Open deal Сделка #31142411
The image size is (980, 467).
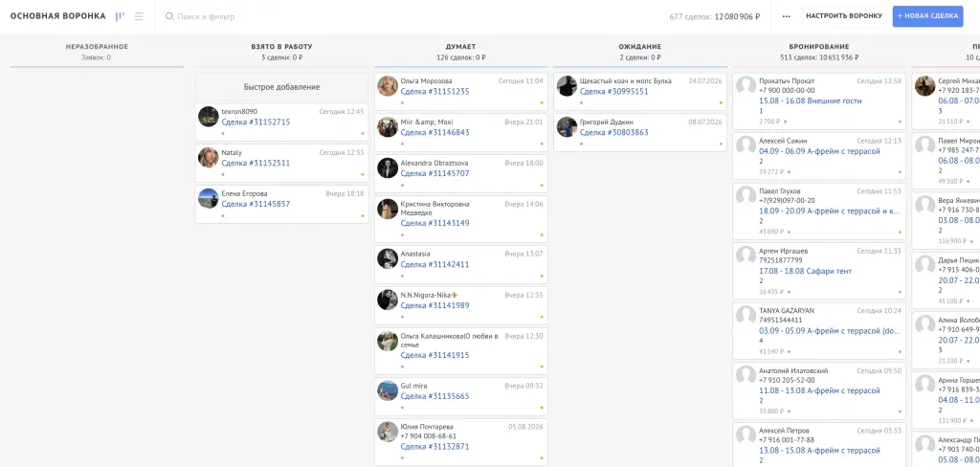[x=435, y=264]
